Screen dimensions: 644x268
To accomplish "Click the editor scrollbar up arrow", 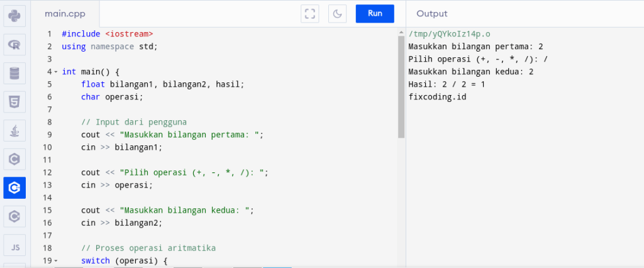I will tap(401, 33).
